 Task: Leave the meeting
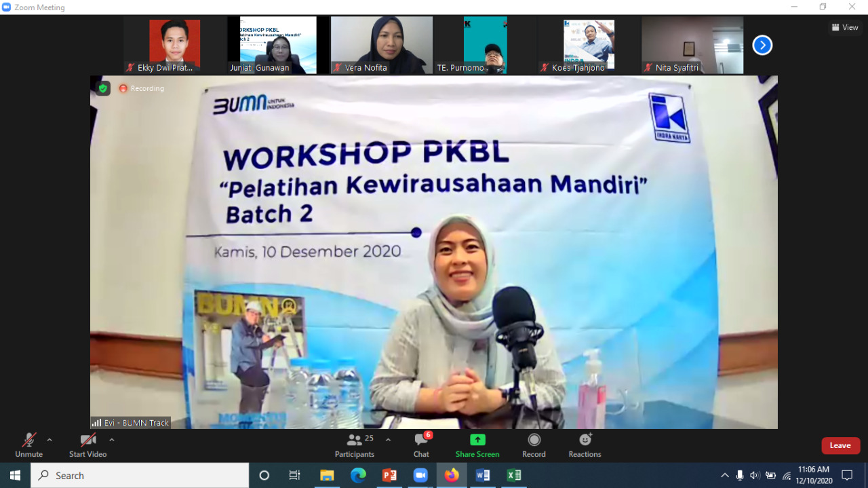click(840, 445)
